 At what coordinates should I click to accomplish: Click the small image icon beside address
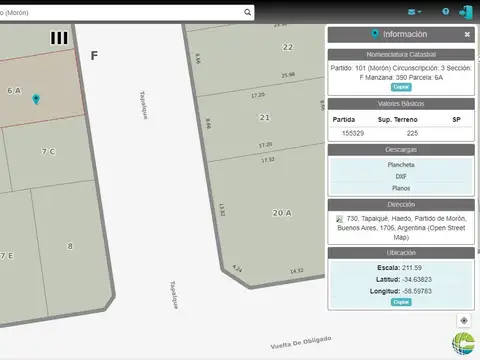point(339,219)
